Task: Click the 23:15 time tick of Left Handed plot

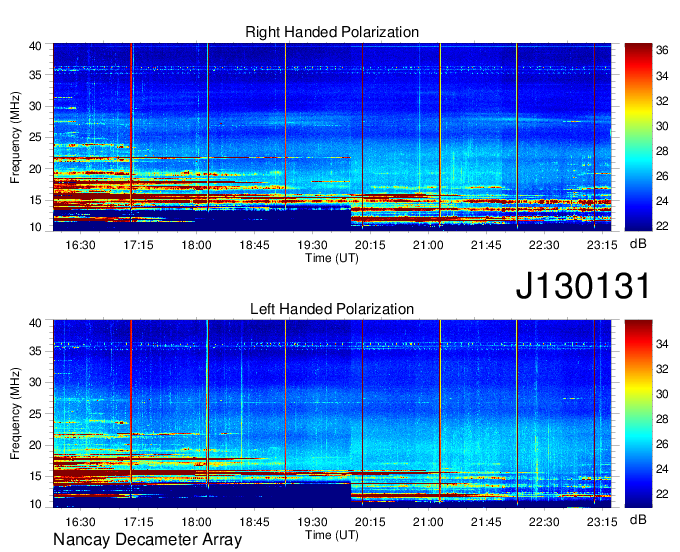Action: [x=602, y=522]
